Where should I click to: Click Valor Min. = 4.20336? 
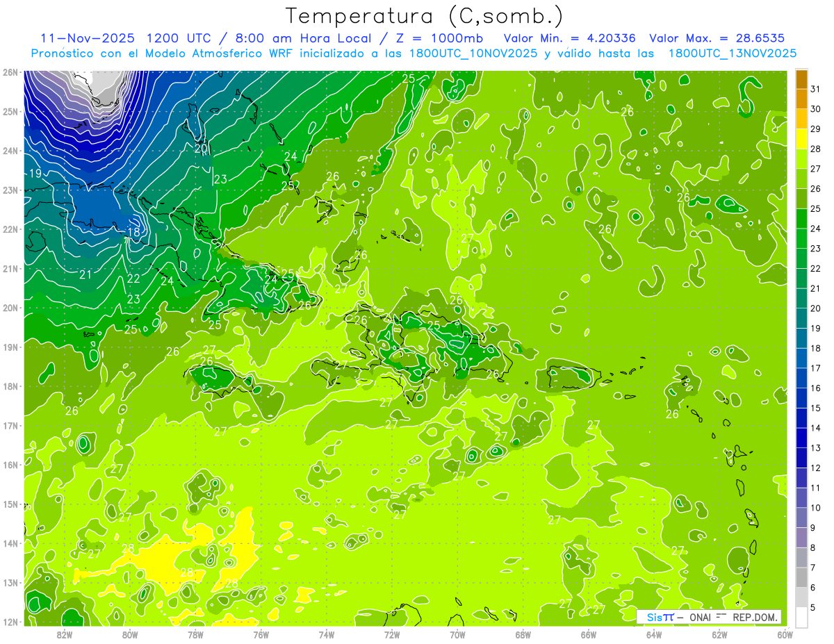tap(570, 38)
